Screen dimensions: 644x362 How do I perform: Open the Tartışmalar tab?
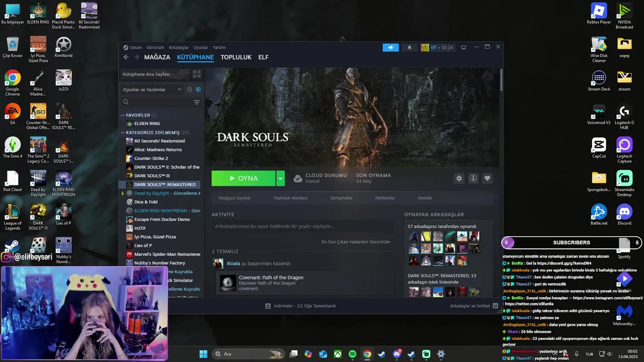click(x=341, y=198)
